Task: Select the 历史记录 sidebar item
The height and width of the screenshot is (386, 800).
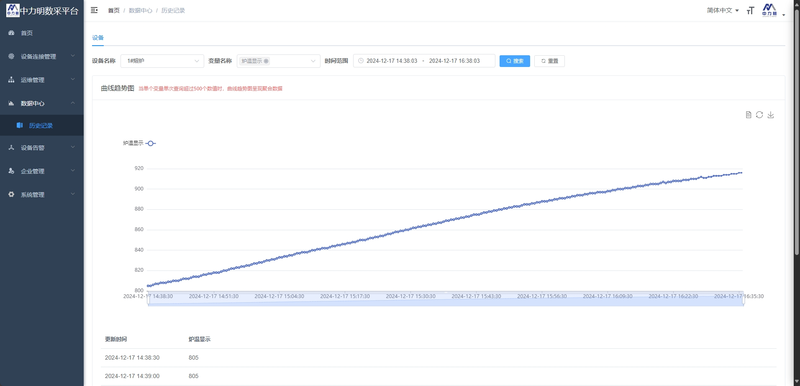Action: point(42,125)
